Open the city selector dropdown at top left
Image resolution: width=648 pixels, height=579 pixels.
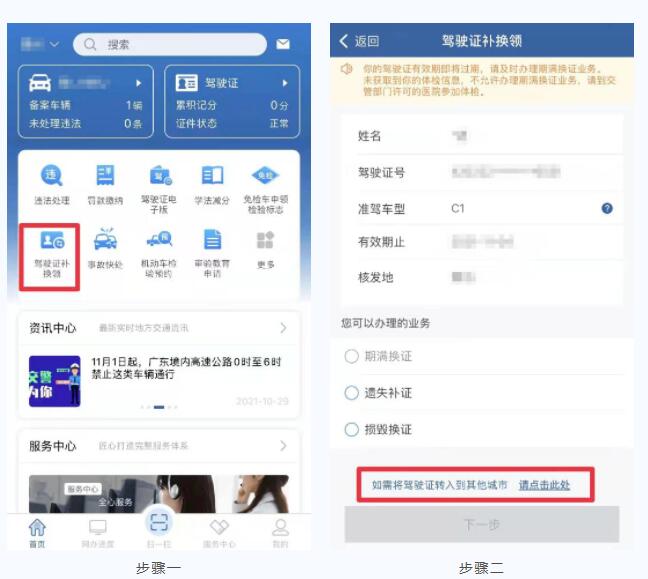pos(42,45)
